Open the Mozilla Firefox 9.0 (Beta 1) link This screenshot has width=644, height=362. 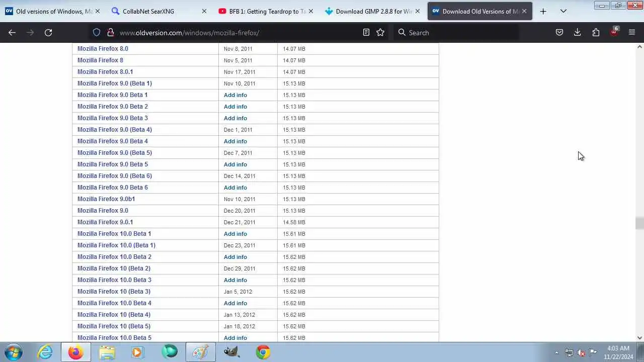tap(115, 83)
